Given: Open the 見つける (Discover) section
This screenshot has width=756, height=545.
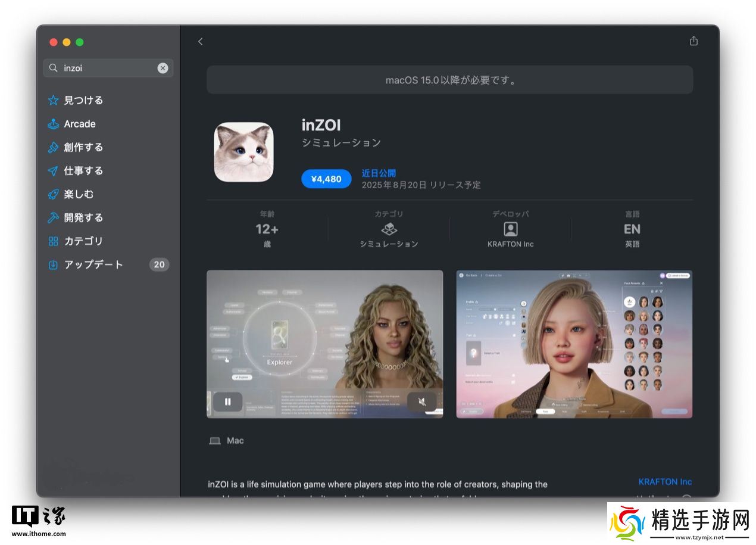Looking at the screenshot, I should coord(83,100).
